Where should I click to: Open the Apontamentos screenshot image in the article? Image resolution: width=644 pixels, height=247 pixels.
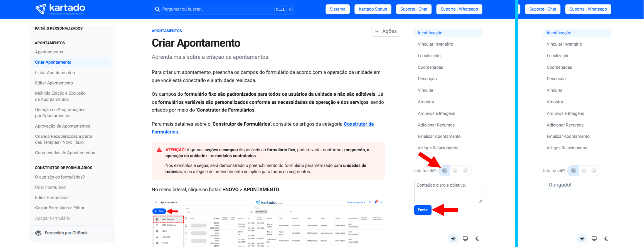[x=268, y=223]
